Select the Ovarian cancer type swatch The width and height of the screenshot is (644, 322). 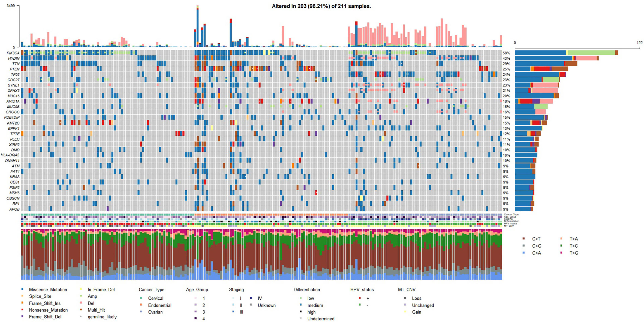pyautogui.click(x=141, y=311)
